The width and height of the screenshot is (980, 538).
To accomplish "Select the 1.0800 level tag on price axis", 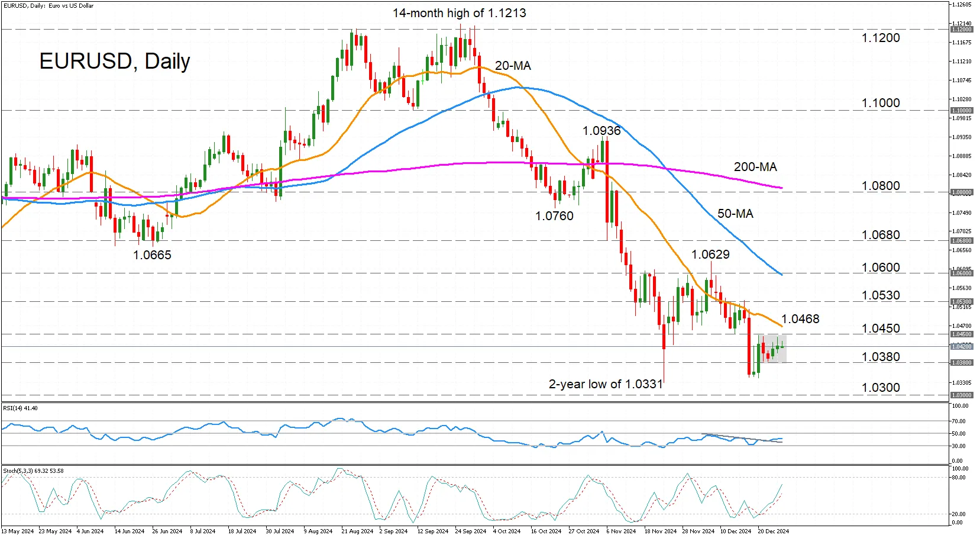I will coord(960,192).
